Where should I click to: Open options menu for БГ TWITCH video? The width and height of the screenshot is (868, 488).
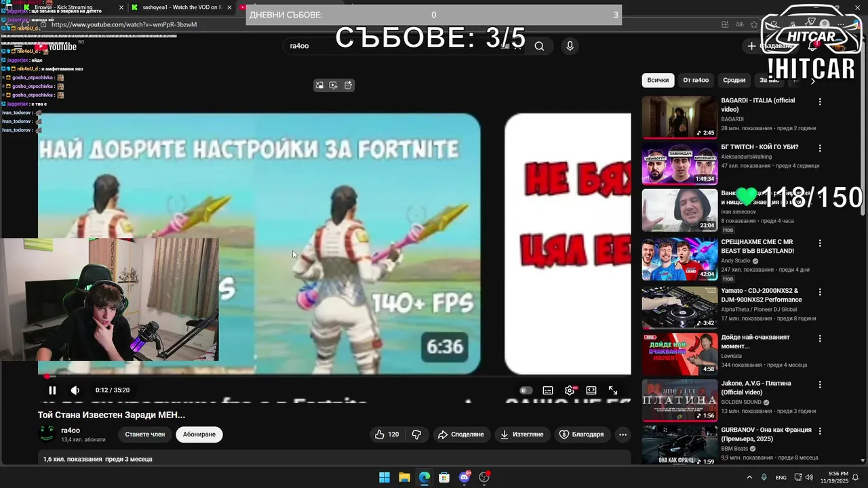coord(820,148)
